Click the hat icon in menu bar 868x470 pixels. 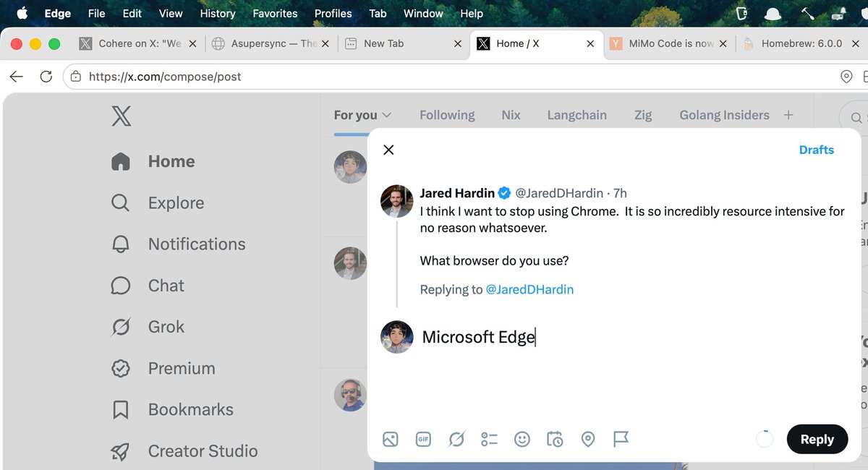pos(773,13)
